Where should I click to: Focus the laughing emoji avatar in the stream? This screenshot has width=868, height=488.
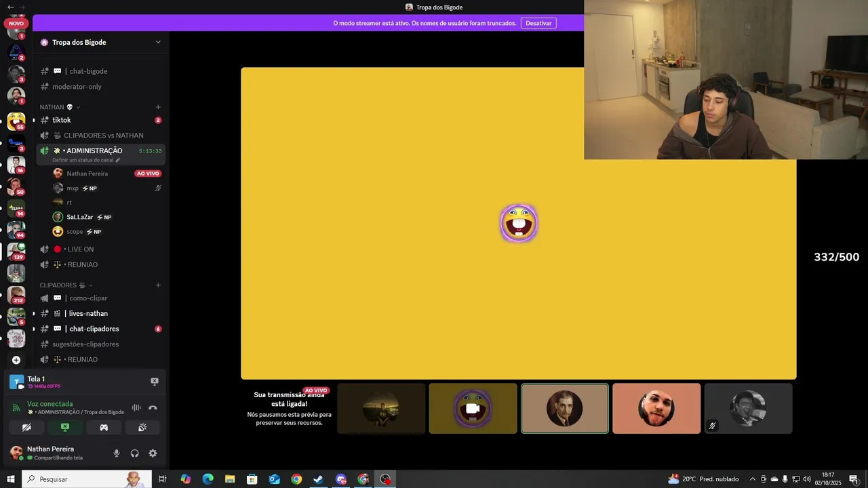[x=519, y=223]
